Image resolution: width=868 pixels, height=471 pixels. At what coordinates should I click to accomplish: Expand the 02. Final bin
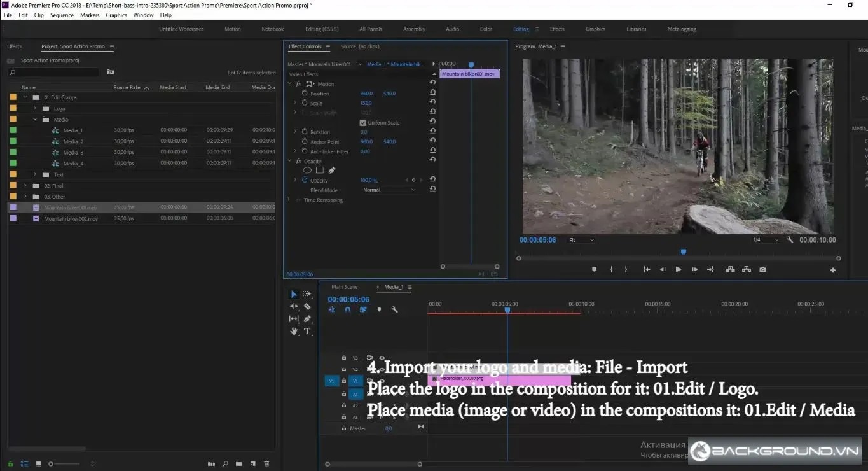(25, 185)
